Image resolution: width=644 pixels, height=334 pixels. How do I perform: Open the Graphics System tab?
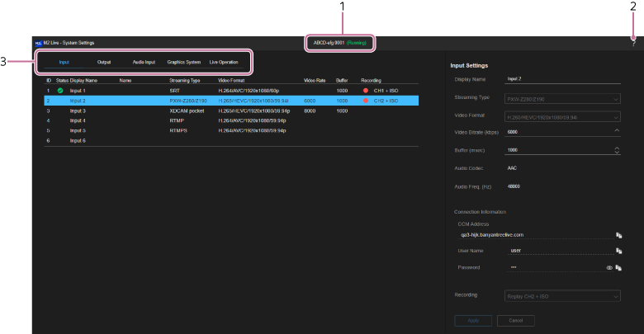coord(184,63)
